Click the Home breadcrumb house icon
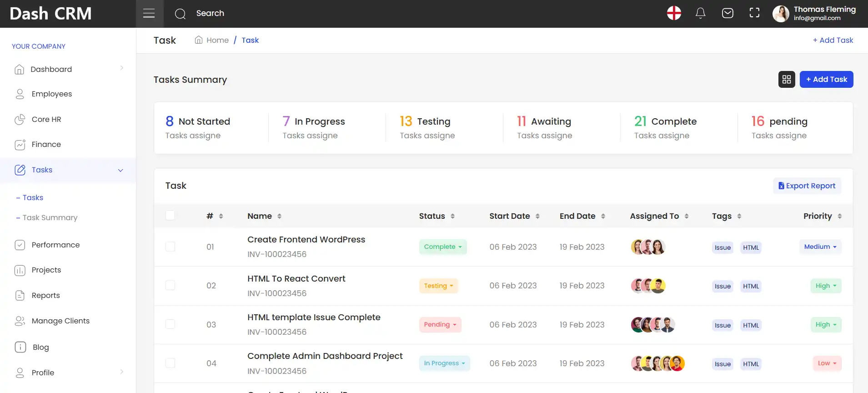Viewport: 868px width, 393px height. 199,40
